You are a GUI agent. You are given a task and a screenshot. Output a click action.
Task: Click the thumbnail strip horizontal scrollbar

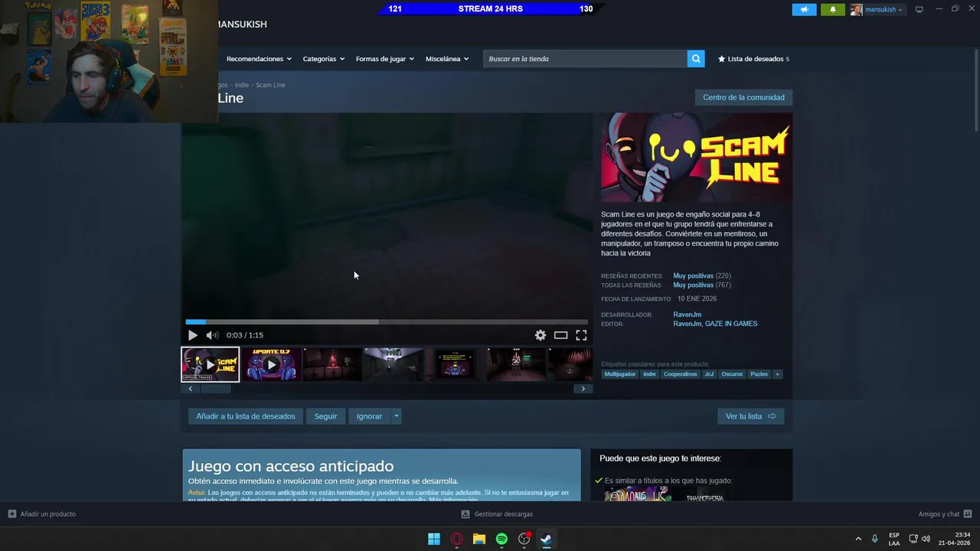(215, 389)
